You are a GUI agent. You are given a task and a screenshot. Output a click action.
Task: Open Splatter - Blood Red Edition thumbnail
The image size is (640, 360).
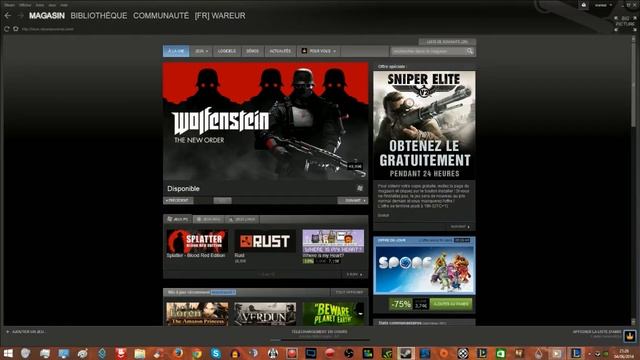[x=197, y=241]
